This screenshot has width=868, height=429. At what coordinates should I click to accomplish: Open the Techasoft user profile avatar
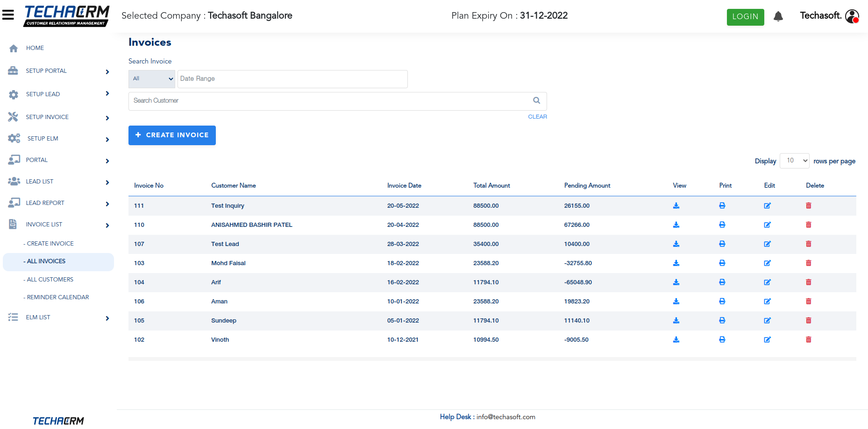pos(852,16)
